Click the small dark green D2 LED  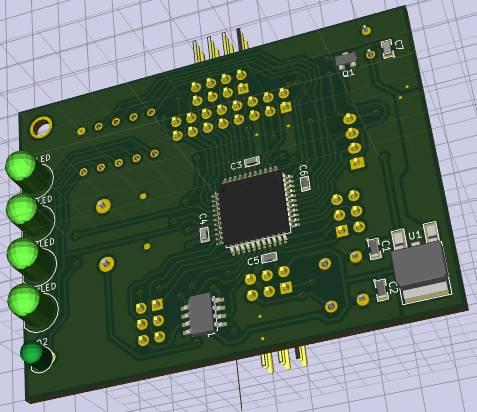32,354
